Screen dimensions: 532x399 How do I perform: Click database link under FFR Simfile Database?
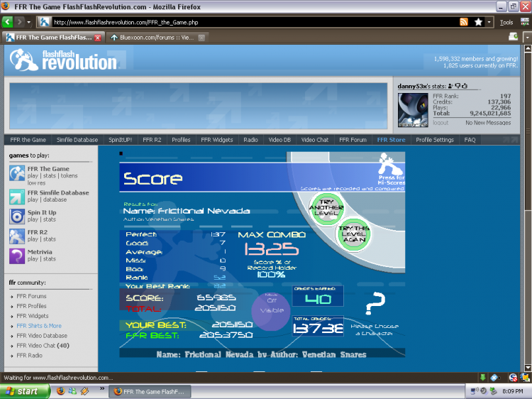coord(55,199)
